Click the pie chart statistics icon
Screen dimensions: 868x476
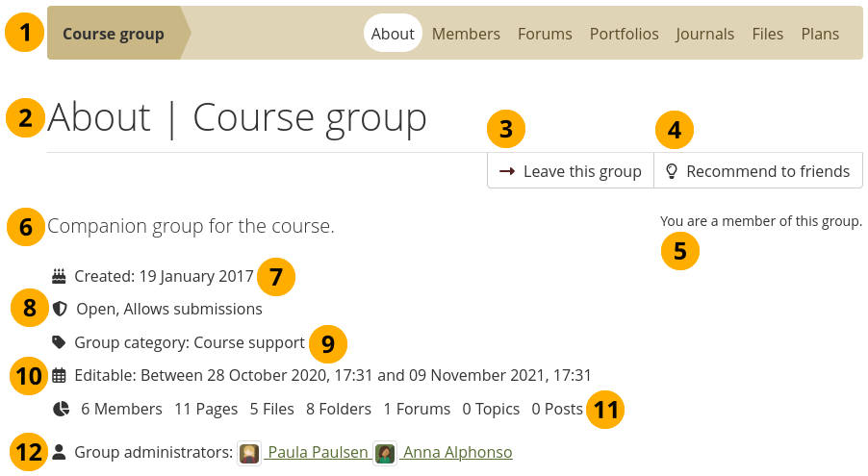click(x=61, y=409)
